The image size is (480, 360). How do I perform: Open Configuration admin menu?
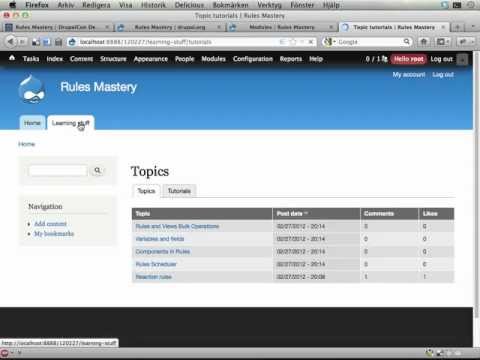coord(253,59)
